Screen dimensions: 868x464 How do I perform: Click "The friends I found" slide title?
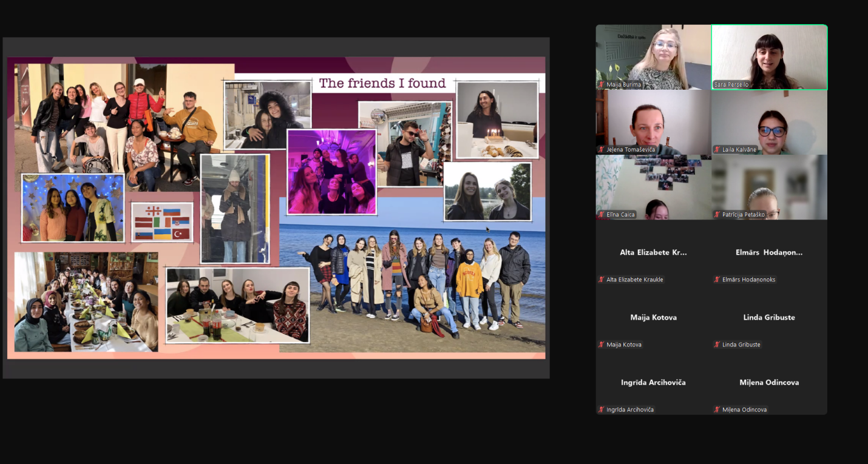[382, 83]
